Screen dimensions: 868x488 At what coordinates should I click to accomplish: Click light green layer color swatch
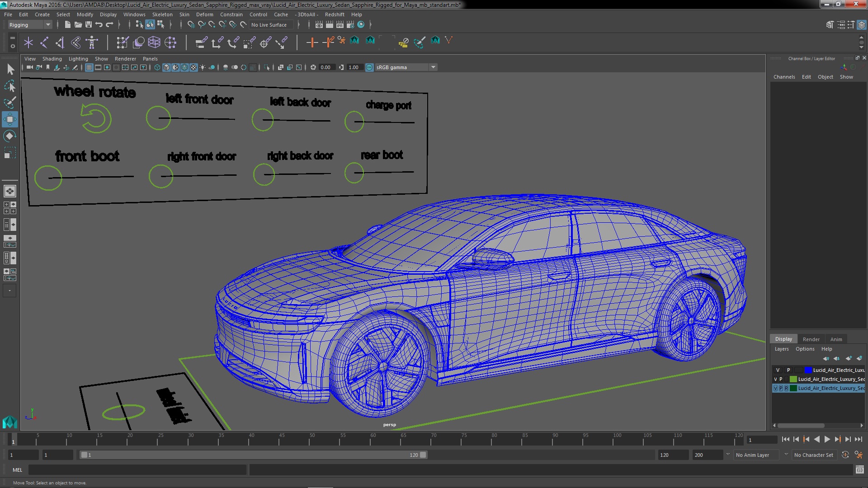(793, 379)
